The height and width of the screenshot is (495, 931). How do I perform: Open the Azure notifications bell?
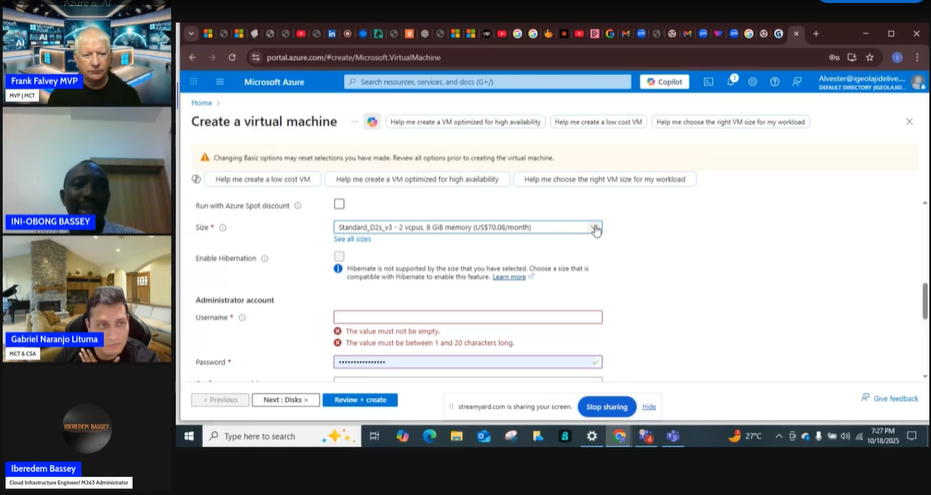click(x=731, y=82)
